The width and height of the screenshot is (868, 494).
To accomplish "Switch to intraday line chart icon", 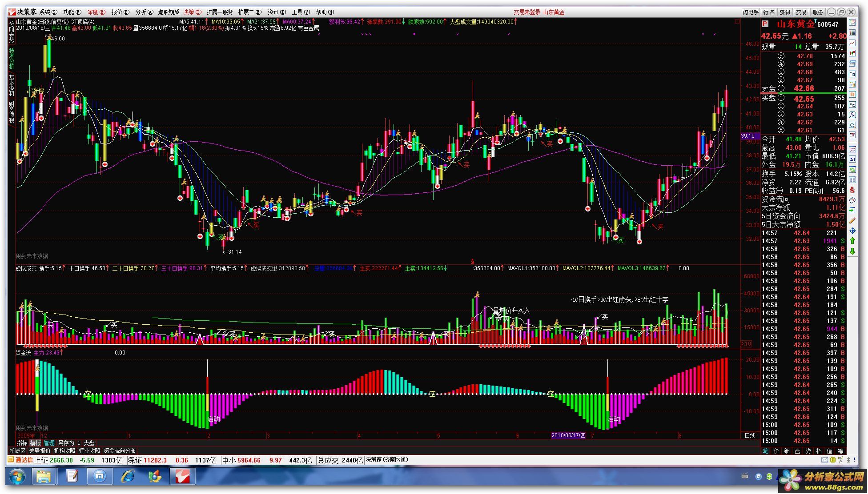I will 852,43.
